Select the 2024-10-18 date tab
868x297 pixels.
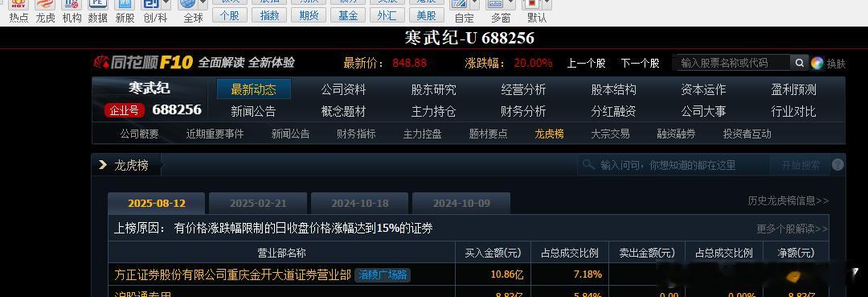(360, 204)
